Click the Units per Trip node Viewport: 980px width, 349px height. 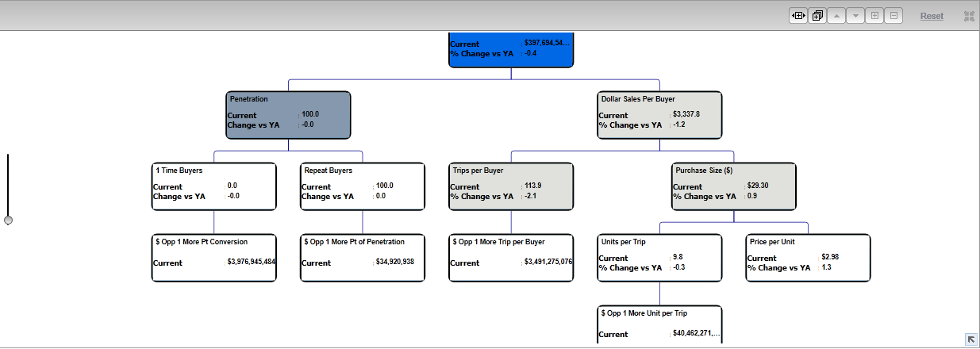pos(659,258)
